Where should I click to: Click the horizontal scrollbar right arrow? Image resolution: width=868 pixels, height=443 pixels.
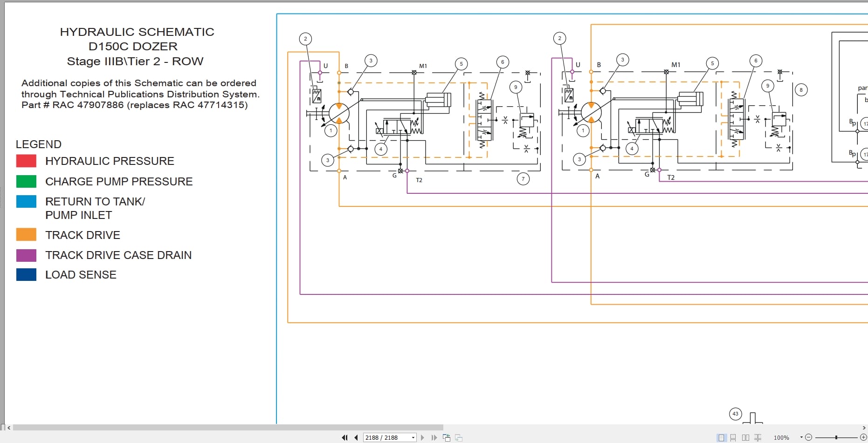tap(864, 428)
